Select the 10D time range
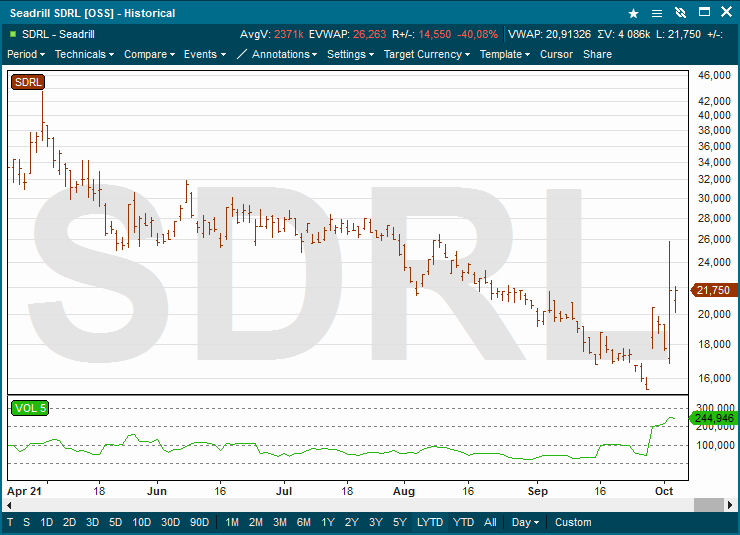 [142, 522]
